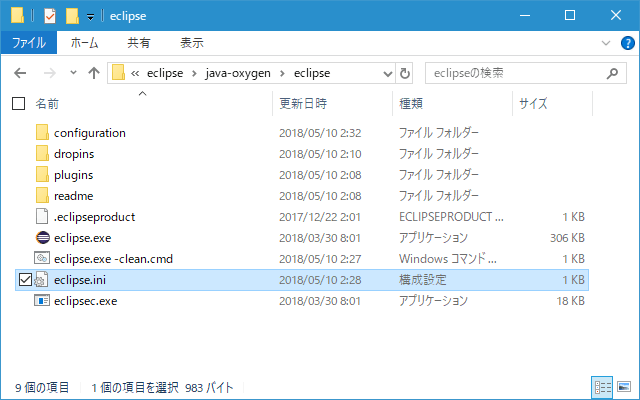The image size is (640, 400).
Task: Click the folder icon in the address bar
Action: (x=118, y=73)
